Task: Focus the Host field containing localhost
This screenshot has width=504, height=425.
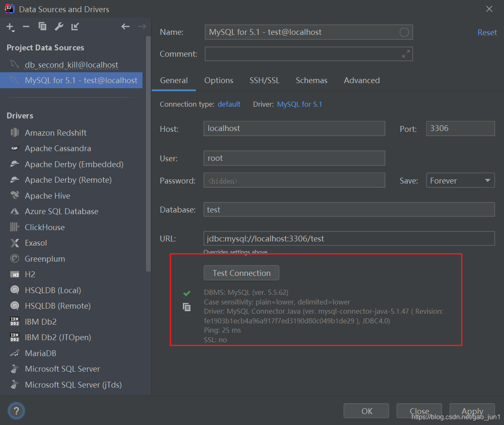Action: click(x=294, y=129)
